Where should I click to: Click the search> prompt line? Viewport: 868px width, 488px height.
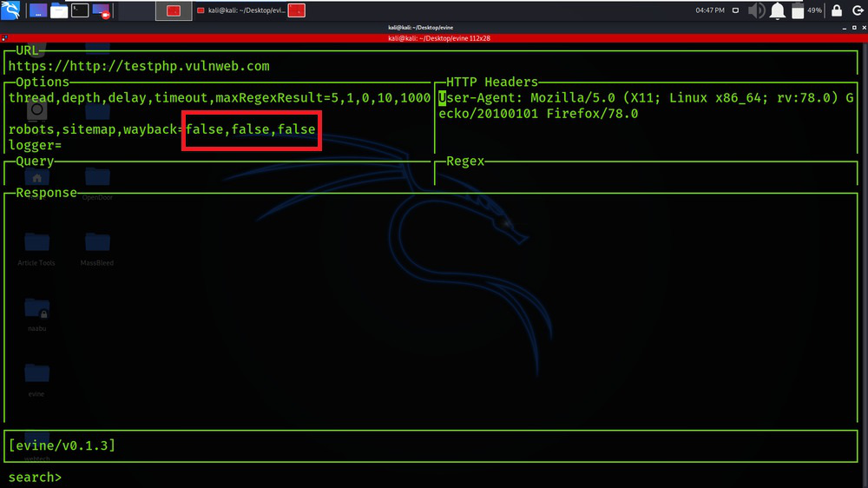tap(35, 477)
